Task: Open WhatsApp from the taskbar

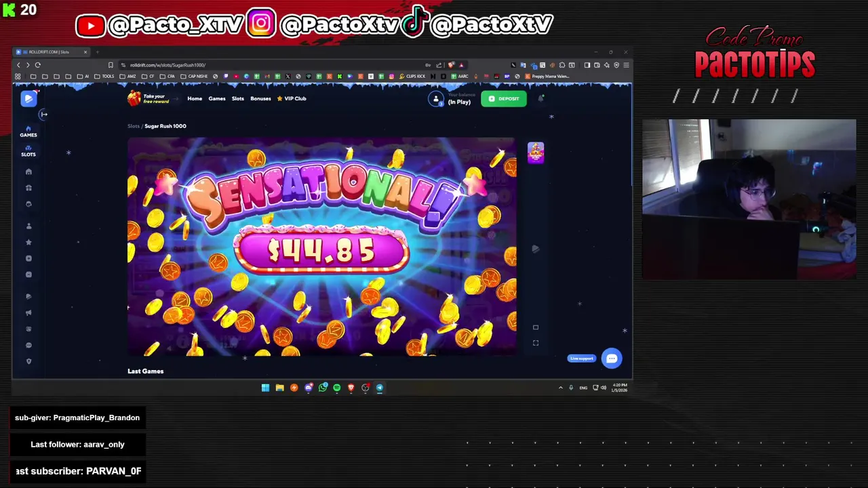Action: click(323, 388)
